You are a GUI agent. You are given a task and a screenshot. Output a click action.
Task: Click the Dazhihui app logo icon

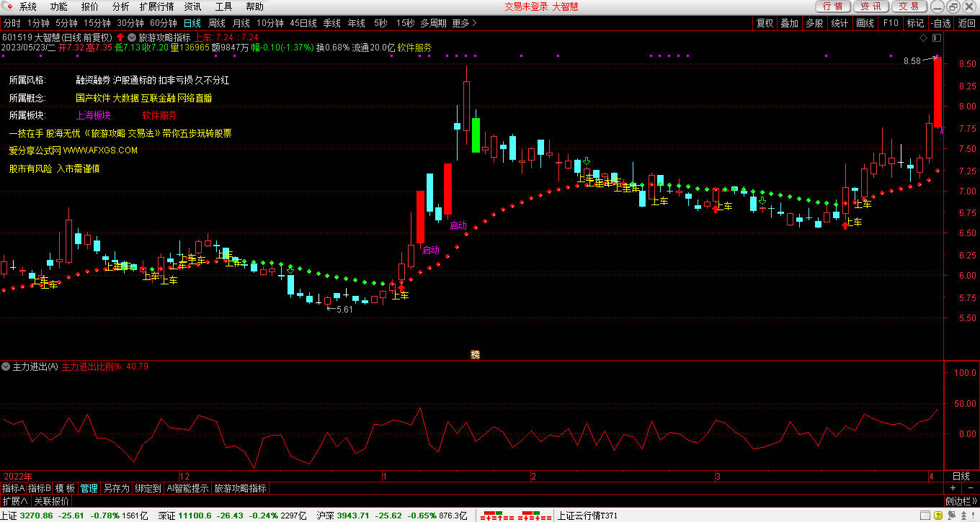coord(7,6)
